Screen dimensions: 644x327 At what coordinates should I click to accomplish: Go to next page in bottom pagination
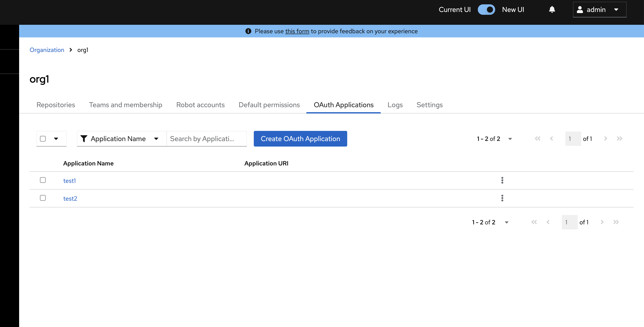click(x=602, y=222)
